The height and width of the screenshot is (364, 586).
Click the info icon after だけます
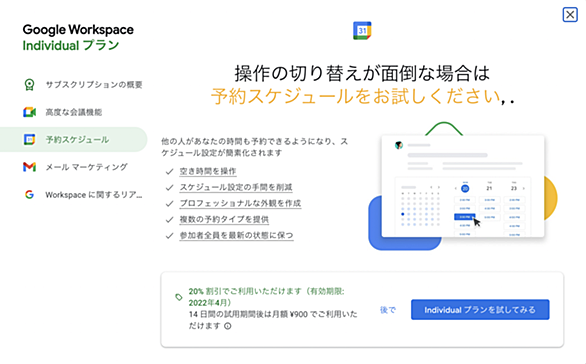[x=228, y=326]
